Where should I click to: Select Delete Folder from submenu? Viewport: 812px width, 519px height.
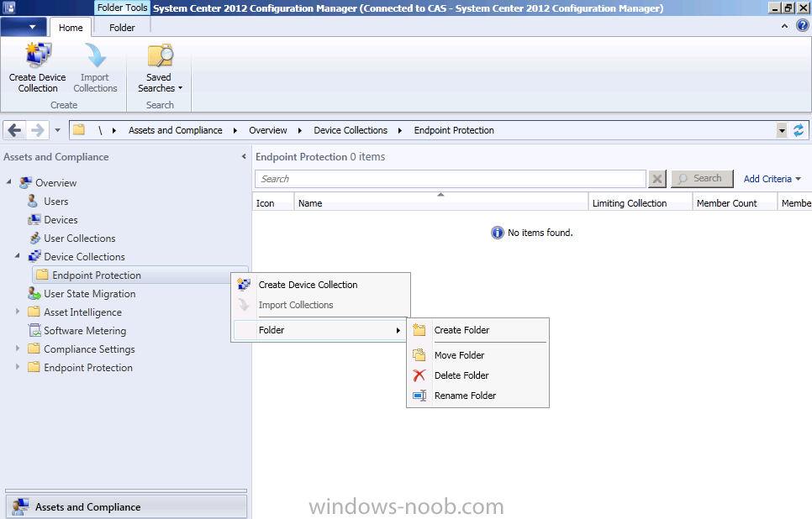[x=478, y=375]
